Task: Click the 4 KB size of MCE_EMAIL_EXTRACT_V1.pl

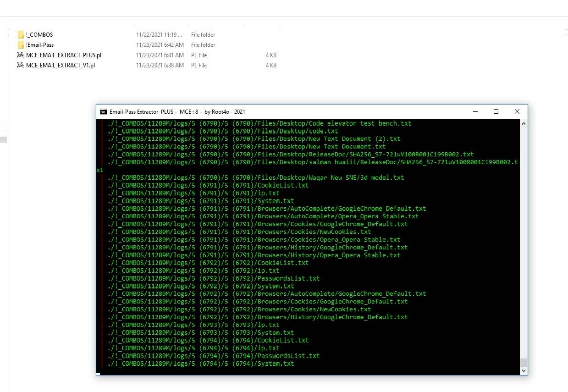Action: [270, 65]
